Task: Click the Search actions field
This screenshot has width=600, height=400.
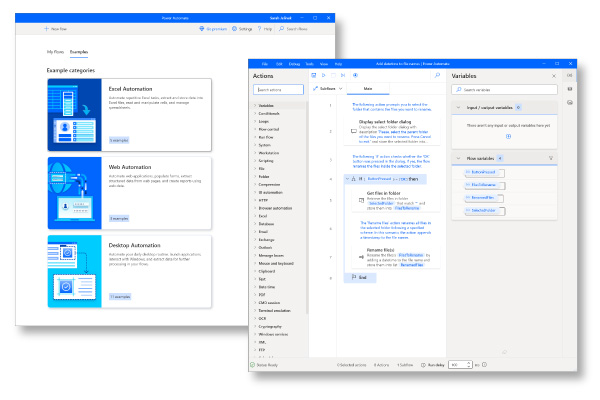Action: (x=278, y=90)
